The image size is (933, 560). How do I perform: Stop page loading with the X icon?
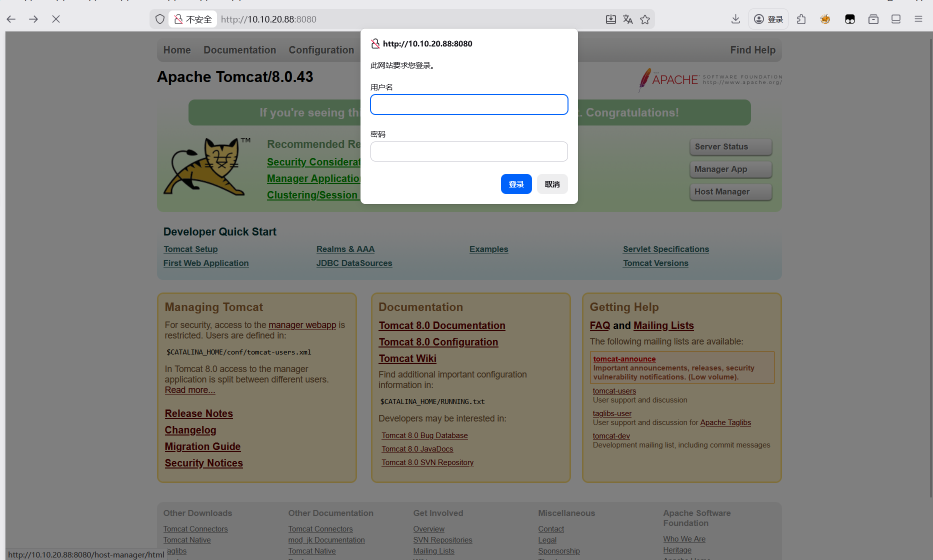[56, 19]
